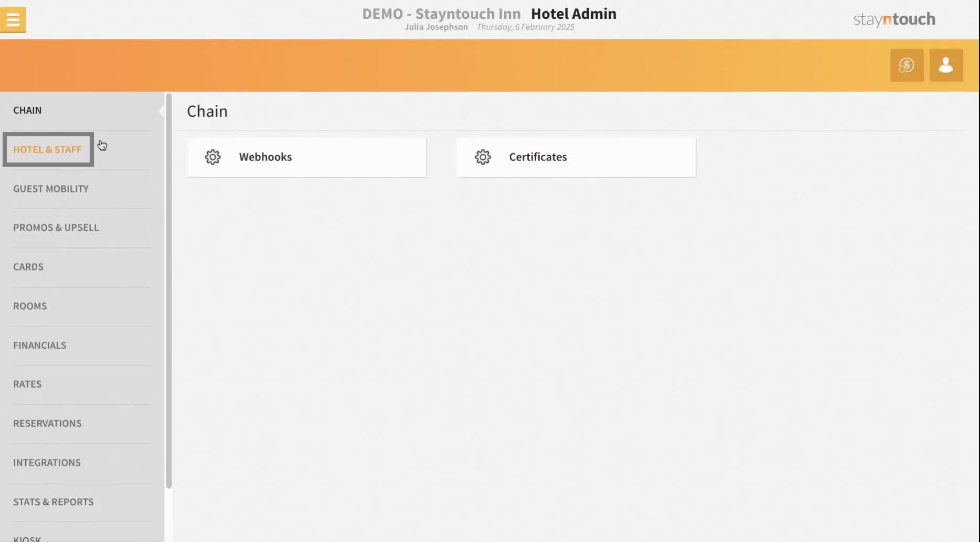The width and height of the screenshot is (980, 542).
Task: Click the Chain page heading
Action: 207,112
